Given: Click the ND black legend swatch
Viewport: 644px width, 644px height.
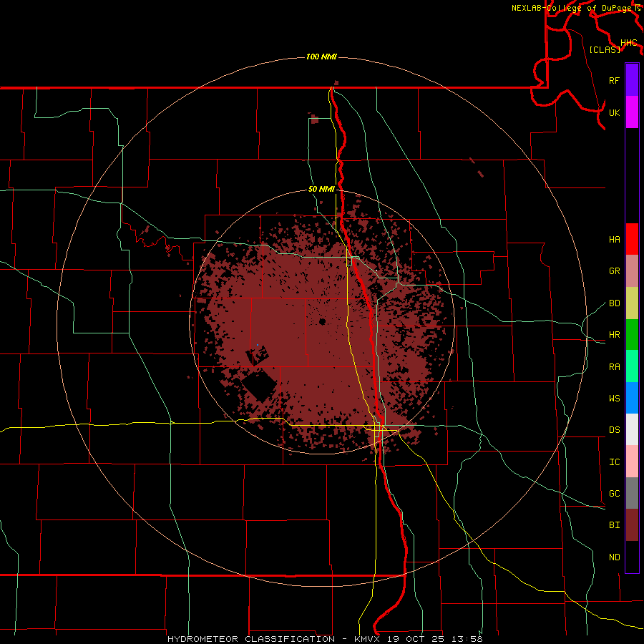Looking at the screenshot, I should click(632, 557).
